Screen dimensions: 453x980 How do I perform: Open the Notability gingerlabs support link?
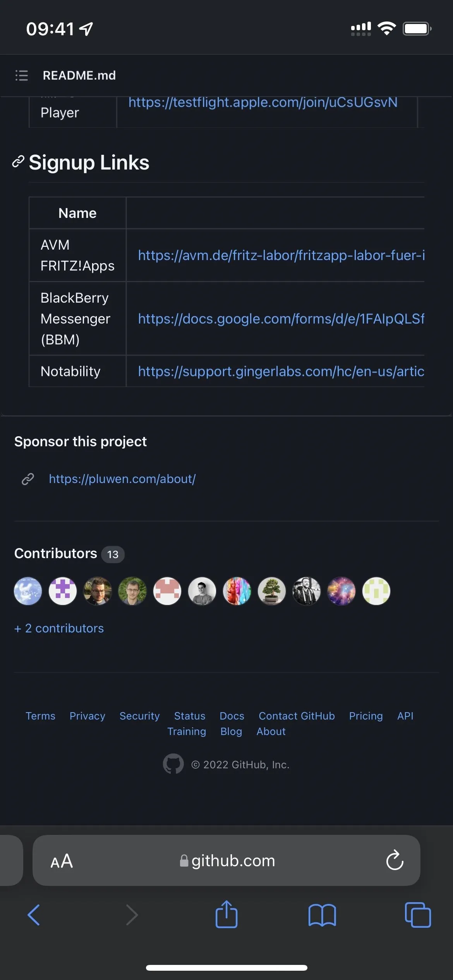281,371
